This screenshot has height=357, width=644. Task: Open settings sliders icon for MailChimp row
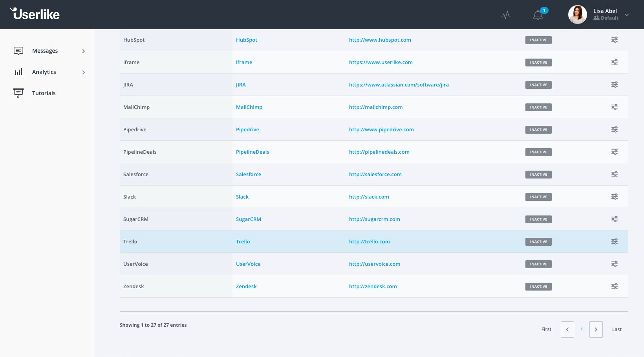click(615, 107)
